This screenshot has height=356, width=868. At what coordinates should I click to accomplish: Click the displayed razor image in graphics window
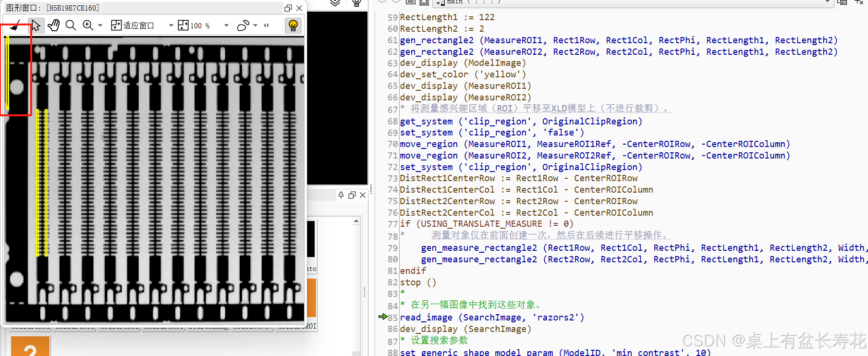pyautogui.click(x=155, y=179)
